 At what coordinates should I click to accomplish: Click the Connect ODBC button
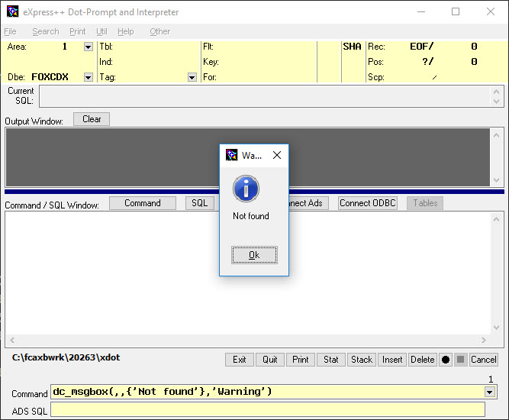pyautogui.click(x=368, y=203)
